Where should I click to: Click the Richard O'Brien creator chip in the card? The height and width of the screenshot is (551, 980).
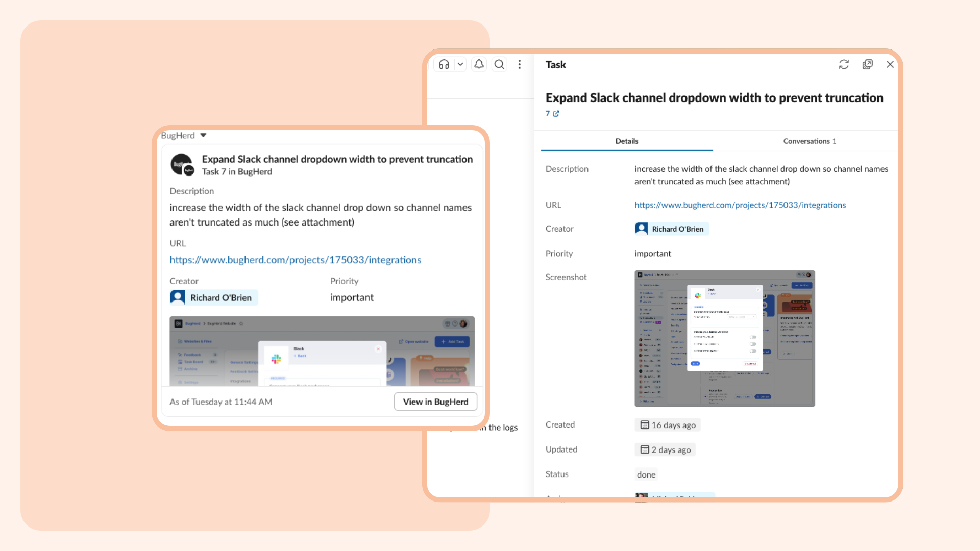(x=214, y=297)
